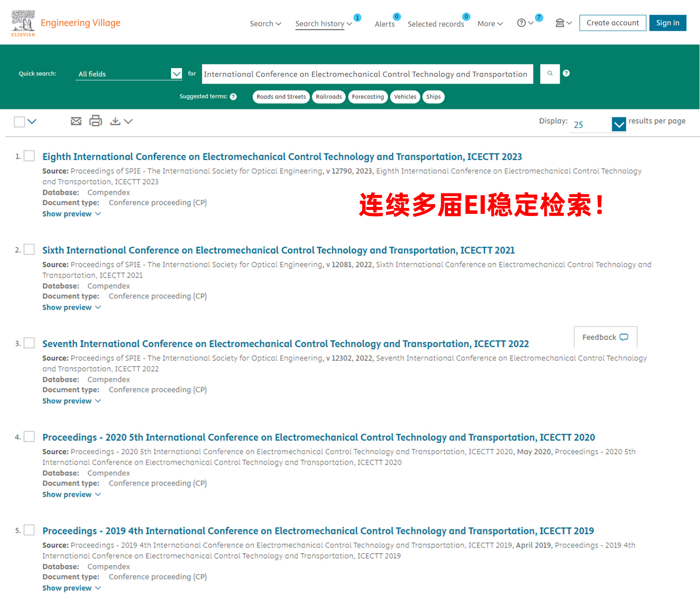The width and height of the screenshot is (700, 603).
Task: Expand the download options chevron
Action: 128,122
